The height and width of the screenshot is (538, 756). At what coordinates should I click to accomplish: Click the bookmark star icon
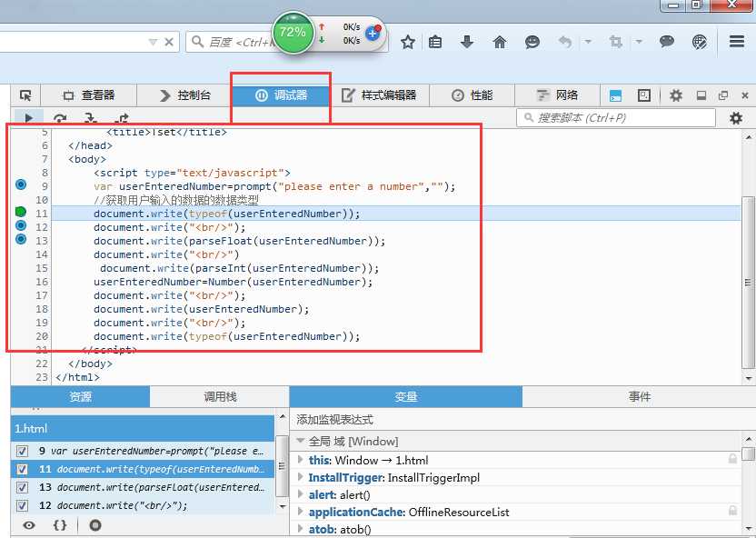[408, 42]
